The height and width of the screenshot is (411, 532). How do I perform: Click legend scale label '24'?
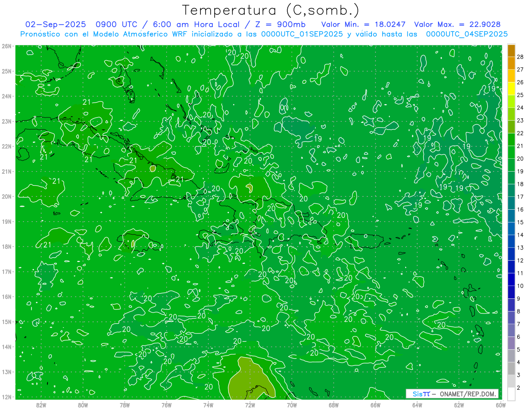(x=520, y=108)
